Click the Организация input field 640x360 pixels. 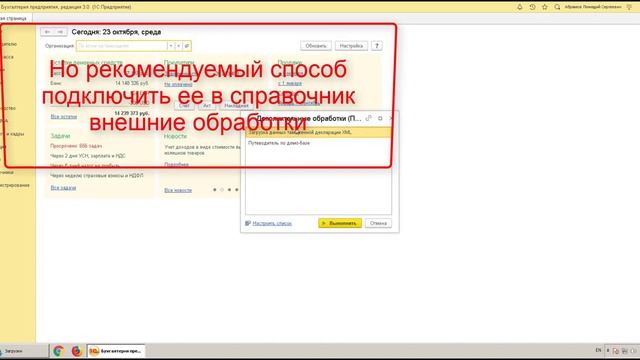coord(122,46)
